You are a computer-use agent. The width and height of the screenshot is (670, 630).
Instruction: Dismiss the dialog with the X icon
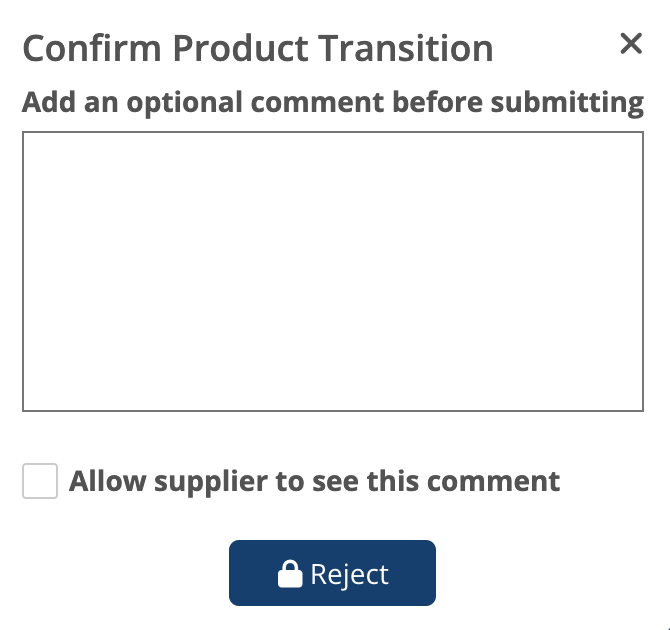click(631, 44)
